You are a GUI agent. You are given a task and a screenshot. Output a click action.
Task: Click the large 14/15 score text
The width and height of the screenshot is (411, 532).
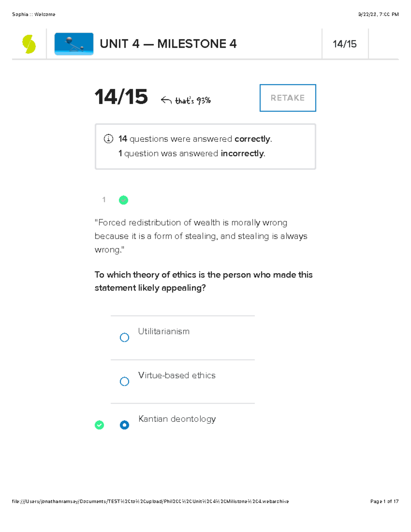(121, 97)
